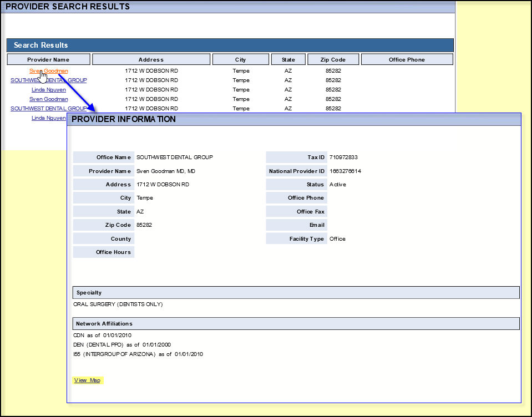
Task: Sort by the Office Phone column header
Action: click(407, 59)
